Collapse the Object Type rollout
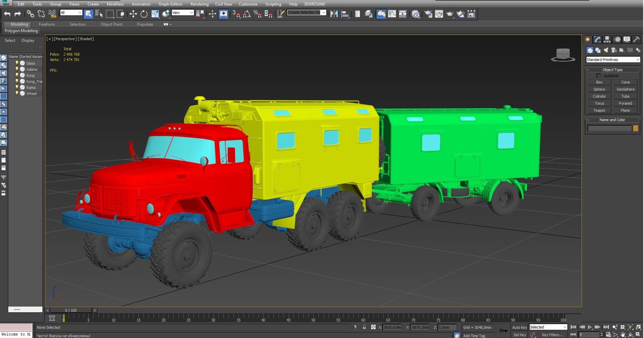The height and width of the screenshot is (338, 644). [612, 69]
